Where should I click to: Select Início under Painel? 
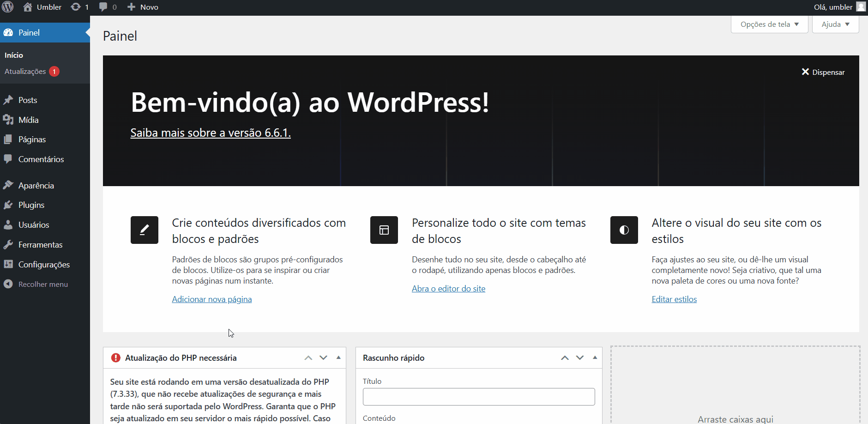click(x=13, y=55)
